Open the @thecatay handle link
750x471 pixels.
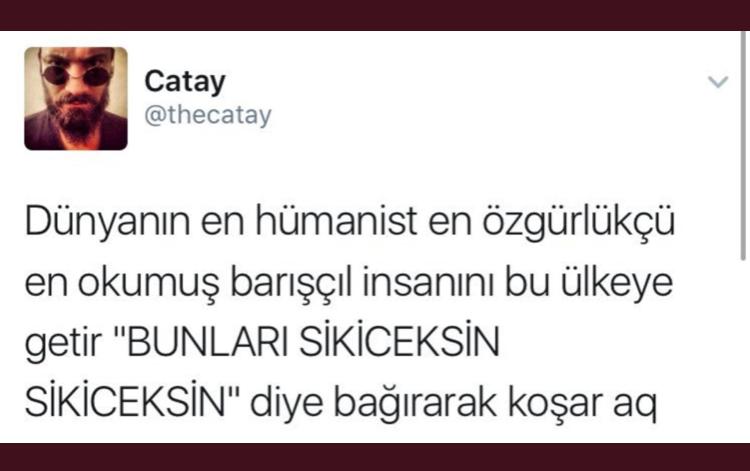[208, 115]
